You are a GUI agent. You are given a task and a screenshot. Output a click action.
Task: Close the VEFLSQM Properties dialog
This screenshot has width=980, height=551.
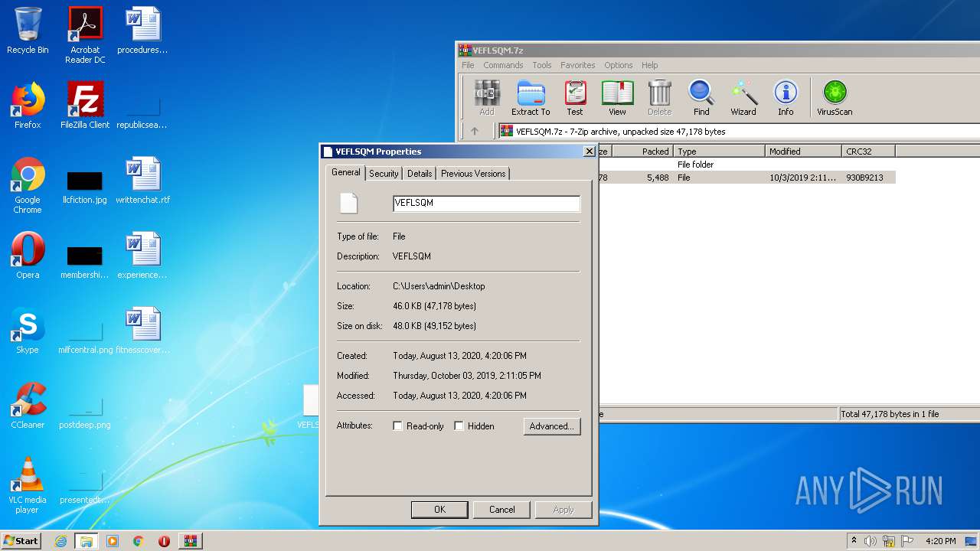click(x=590, y=152)
